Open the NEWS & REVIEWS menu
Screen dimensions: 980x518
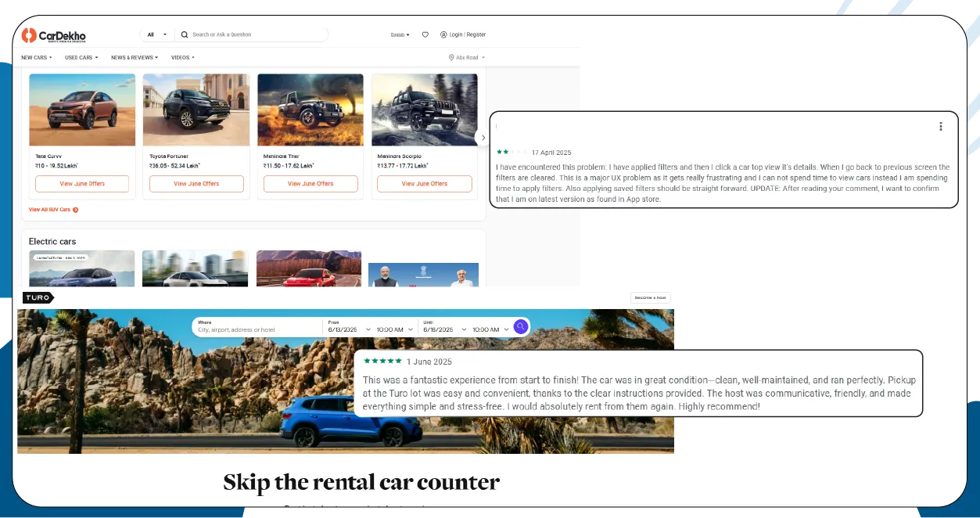[134, 57]
